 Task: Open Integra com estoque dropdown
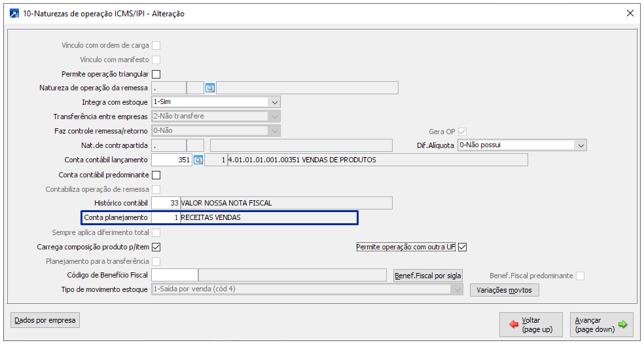[274, 102]
